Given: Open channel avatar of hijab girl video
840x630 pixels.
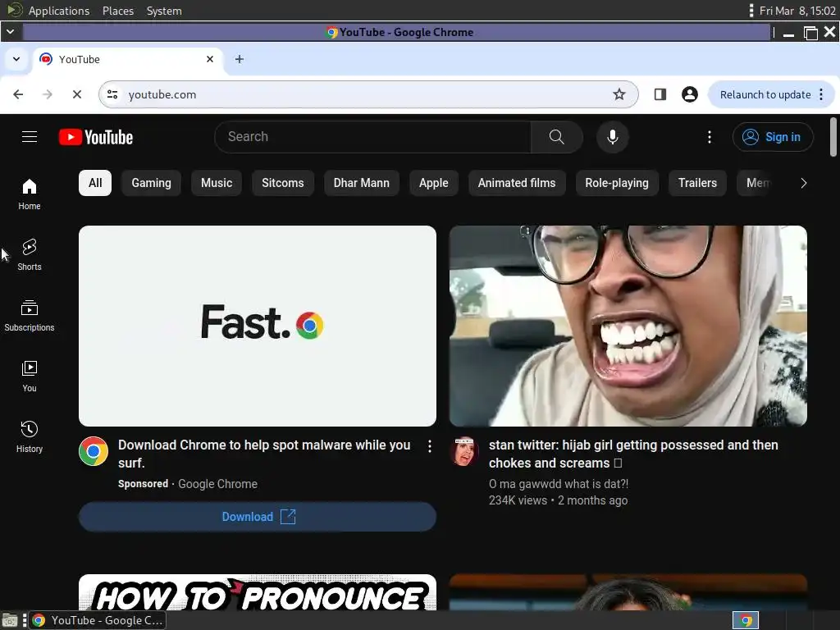Looking at the screenshot, I should tap(464, 451).
